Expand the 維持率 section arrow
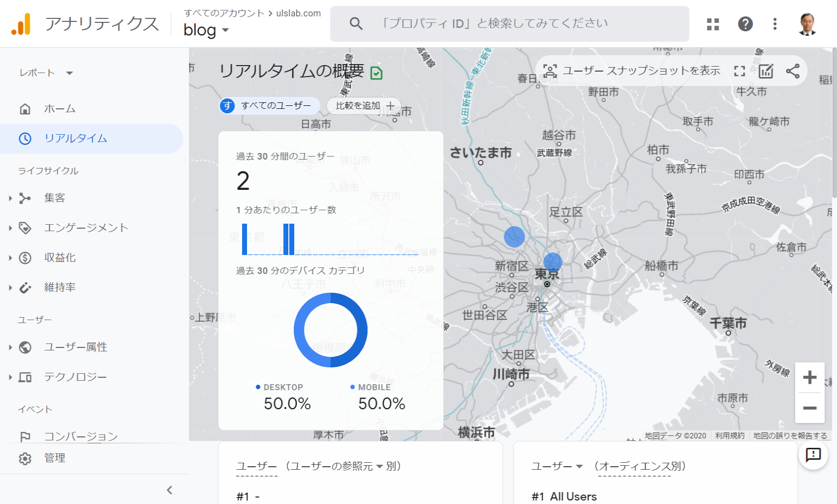Viewport: 837px width, 504px height. click(x=10, y=288)
